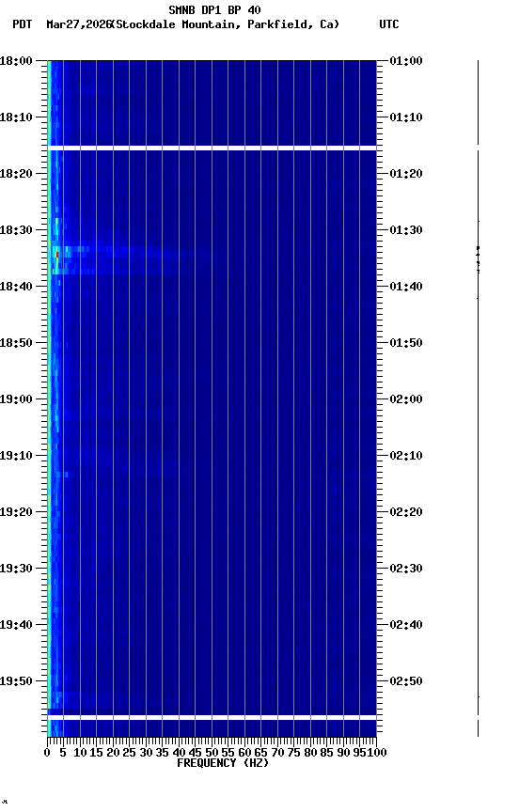Screen dimensions: 519x812
Task: Click the UTC timezone label
Action: (389, 24)
